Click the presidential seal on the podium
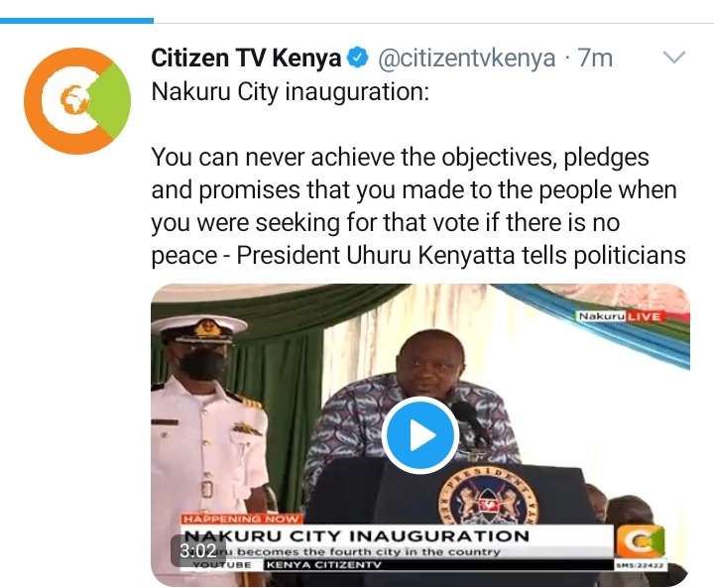Viewport: 714px width, 588px height. [487, 497]
